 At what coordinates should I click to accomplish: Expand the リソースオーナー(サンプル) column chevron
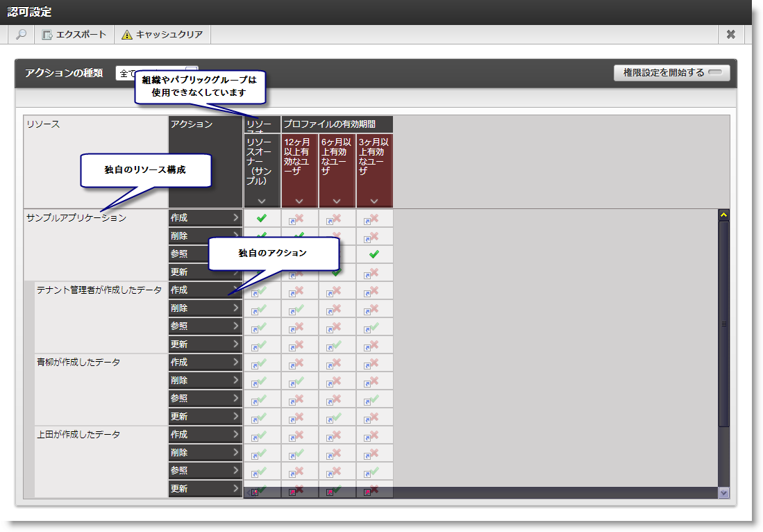pyautogui.click(x=262, y=201)
